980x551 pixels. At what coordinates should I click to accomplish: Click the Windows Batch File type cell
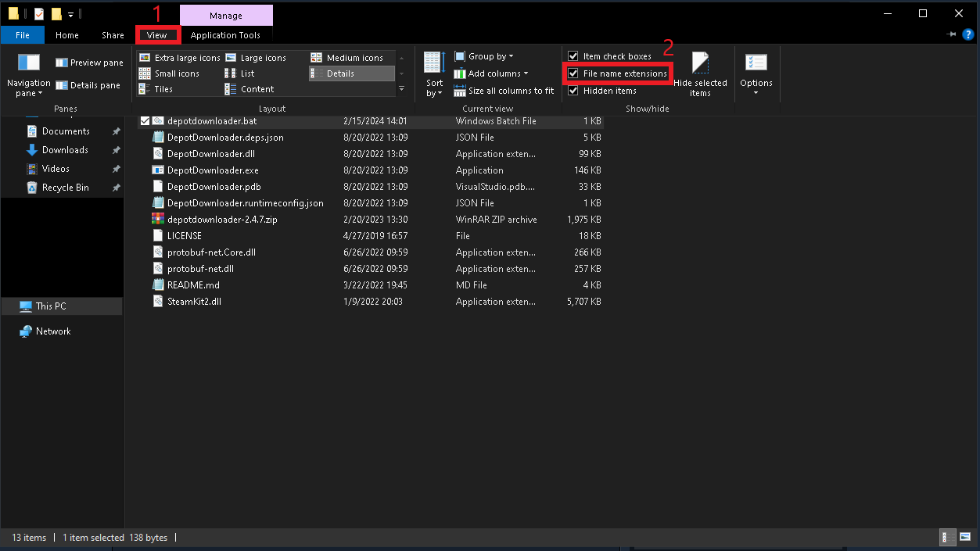point(496,121)
